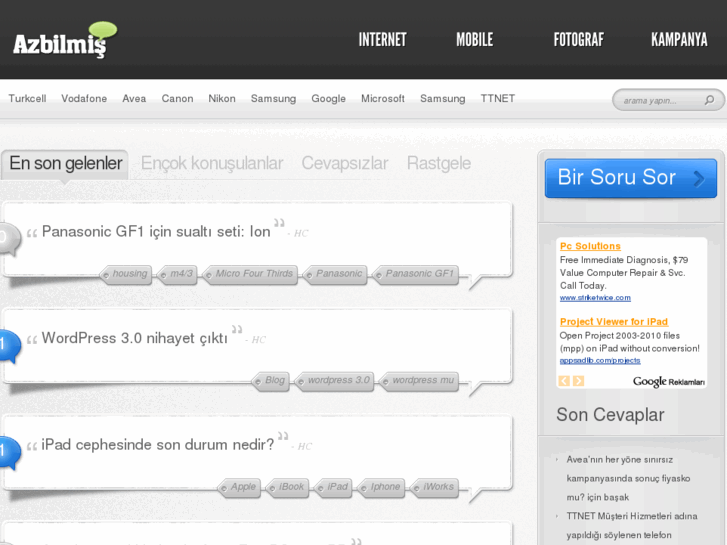Select the Apple tag
This screenshot has width=727, height=545.
click(239, 487)
